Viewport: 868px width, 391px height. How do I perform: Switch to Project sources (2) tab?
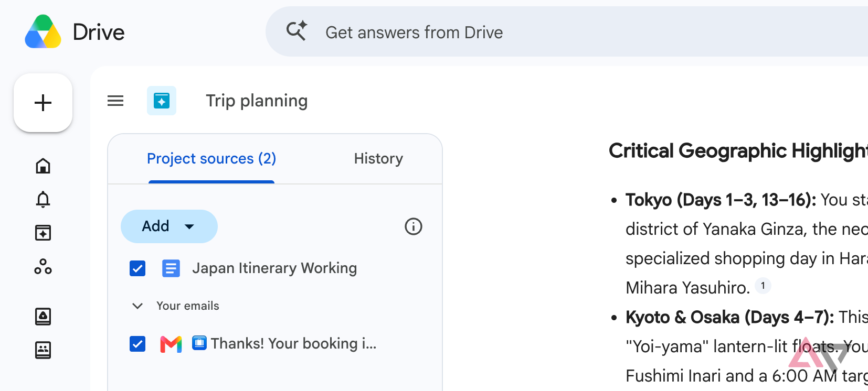pos(211,159)
